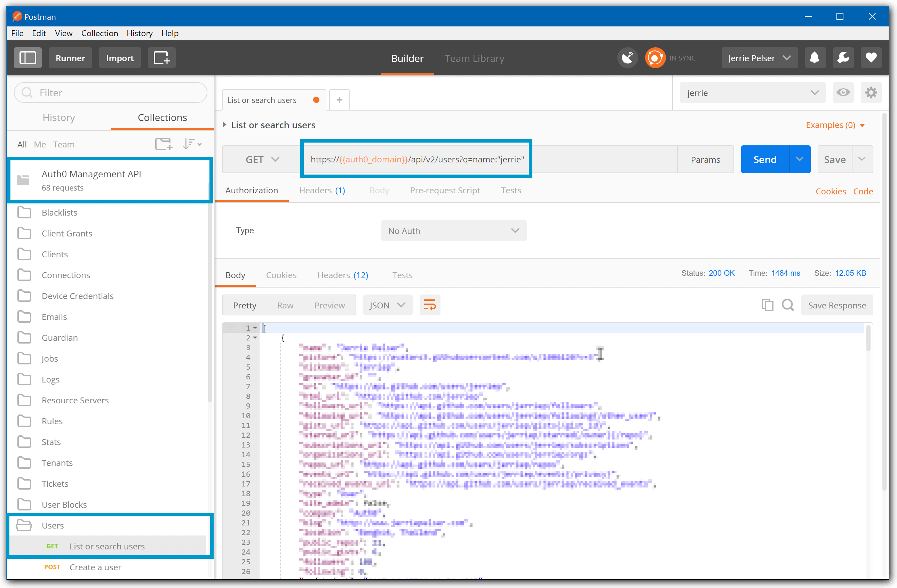
Task: Copy response body with the copy icon
Action: [767, 305]
